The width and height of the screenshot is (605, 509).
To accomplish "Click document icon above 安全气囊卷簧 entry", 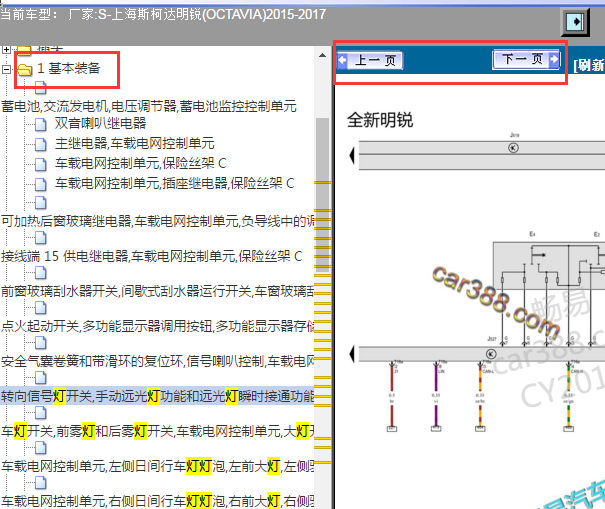I will pyautogui.click(x=41, y=343).
